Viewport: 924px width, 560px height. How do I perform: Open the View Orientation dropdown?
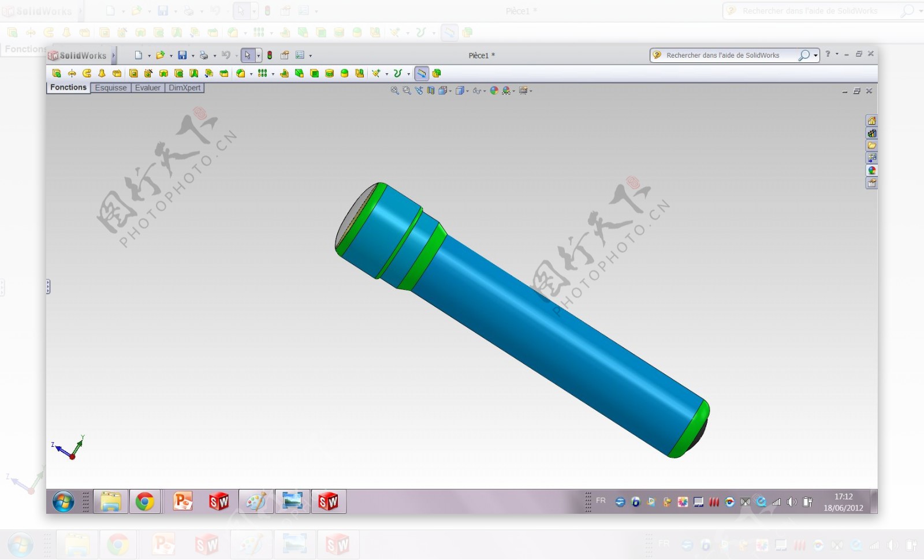tap(445, 91)
